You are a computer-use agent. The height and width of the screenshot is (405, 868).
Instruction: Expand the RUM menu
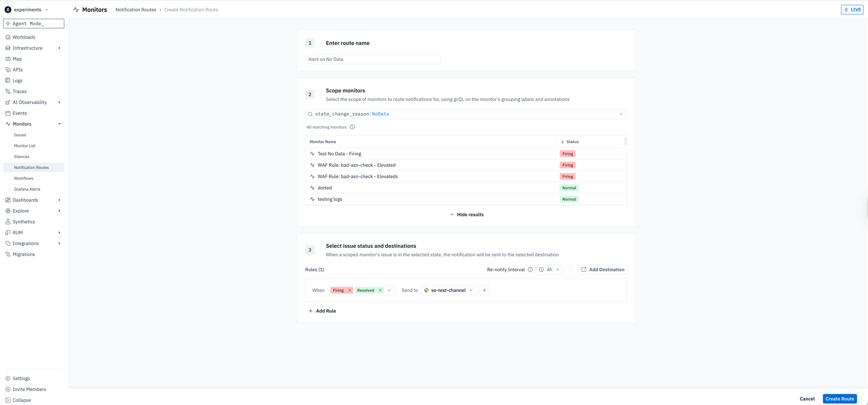pos(59,233)
